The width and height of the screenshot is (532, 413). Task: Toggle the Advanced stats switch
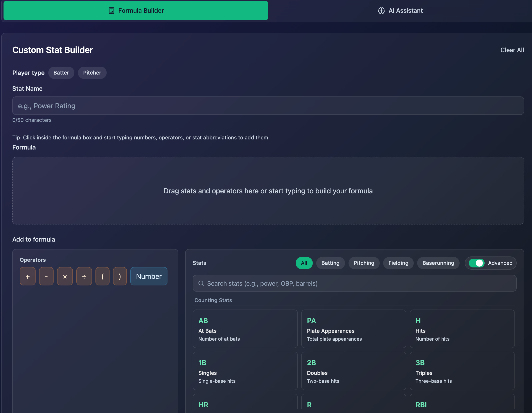coord(476,263)
